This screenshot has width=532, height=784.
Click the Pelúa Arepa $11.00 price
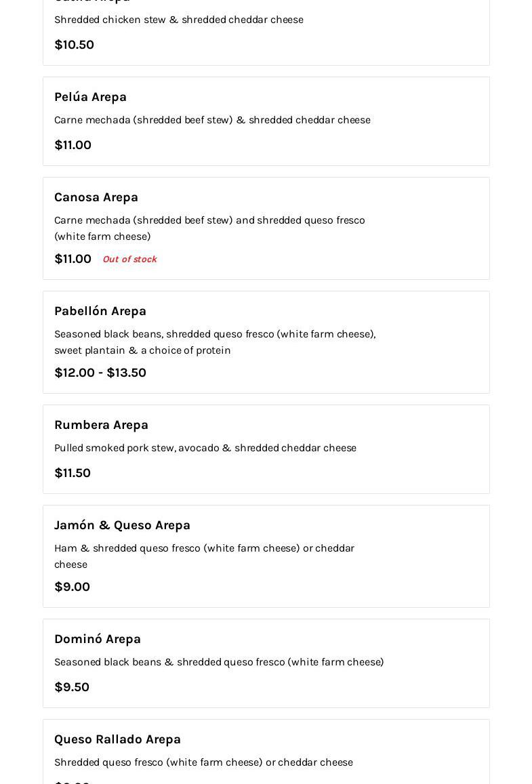pyautogui.click(x=73, y=145)
